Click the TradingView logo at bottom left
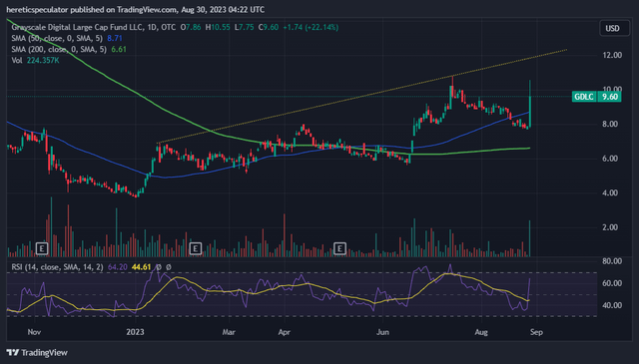The height and width of the screenshot is (364, 639). pyautogui.click(x=38, y=353)
